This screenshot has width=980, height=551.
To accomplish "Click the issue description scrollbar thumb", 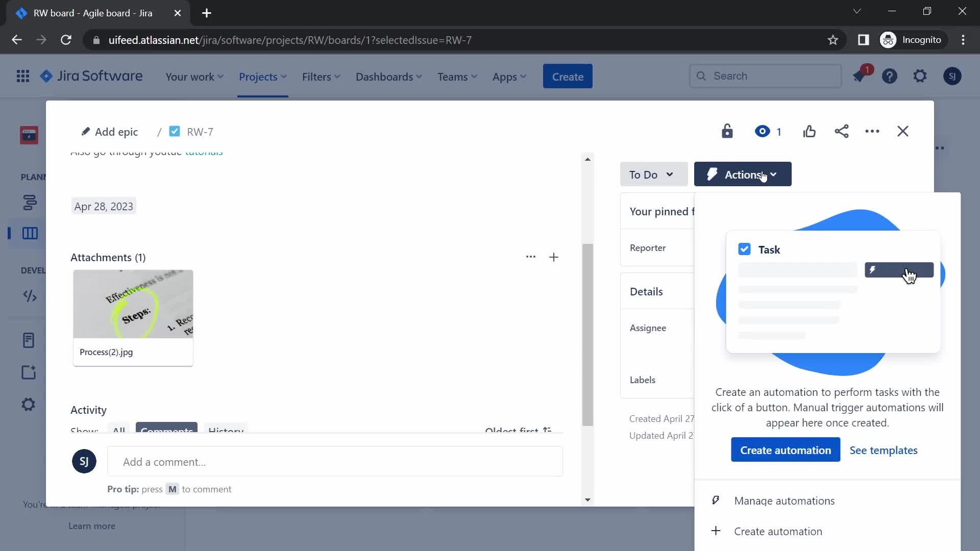I will pos(587,335).
